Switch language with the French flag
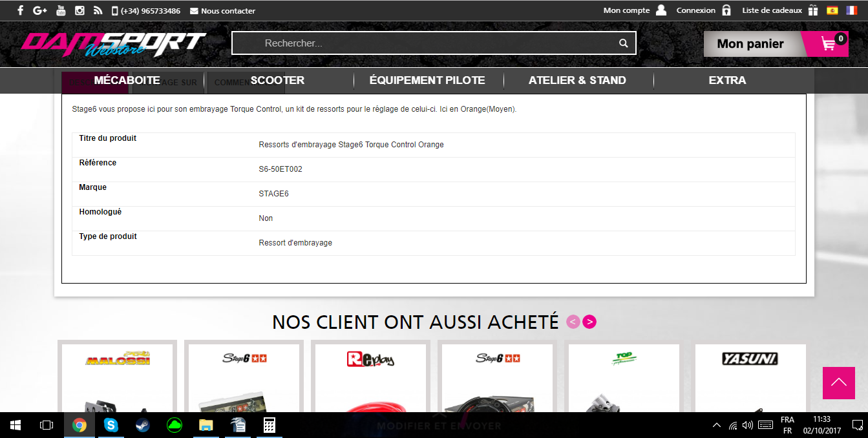The image size is (868, 438). tap(851, 10)
